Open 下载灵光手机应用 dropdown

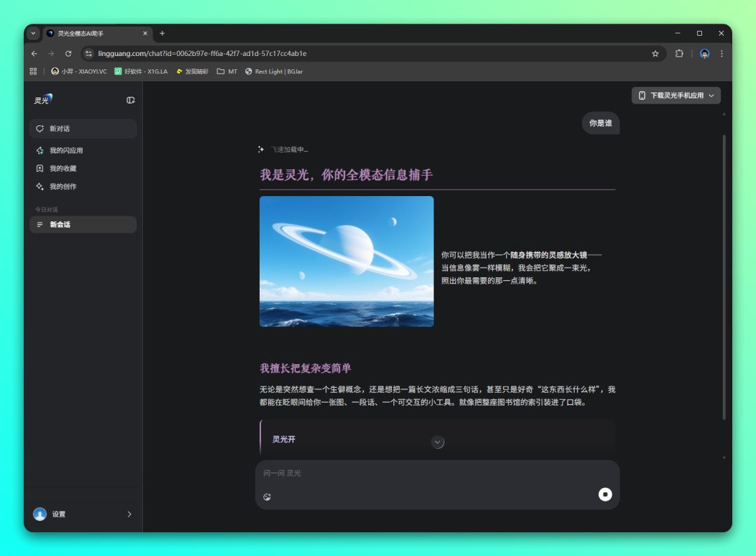point(675,95)
